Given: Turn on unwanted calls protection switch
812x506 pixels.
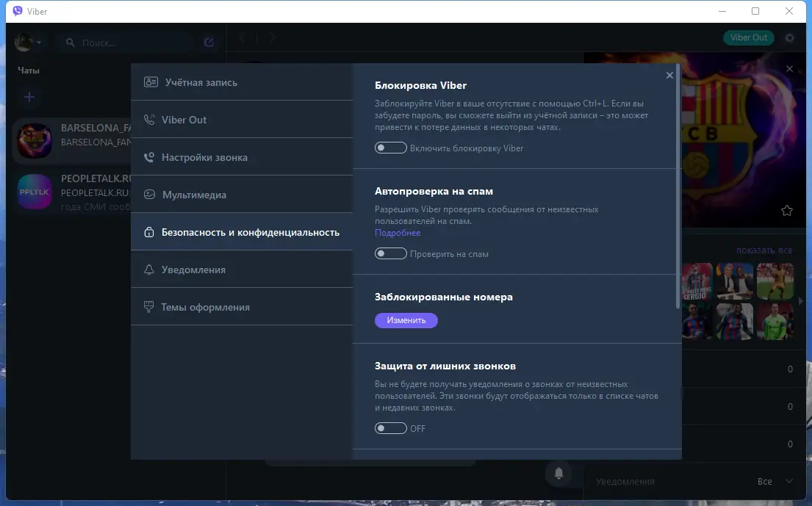Looking at the screenshot, I should click(x=390, y=428).
